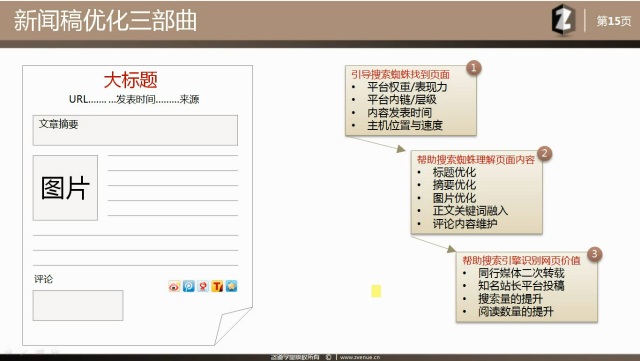Click the red Renren-style share icon

pos(203,286)
